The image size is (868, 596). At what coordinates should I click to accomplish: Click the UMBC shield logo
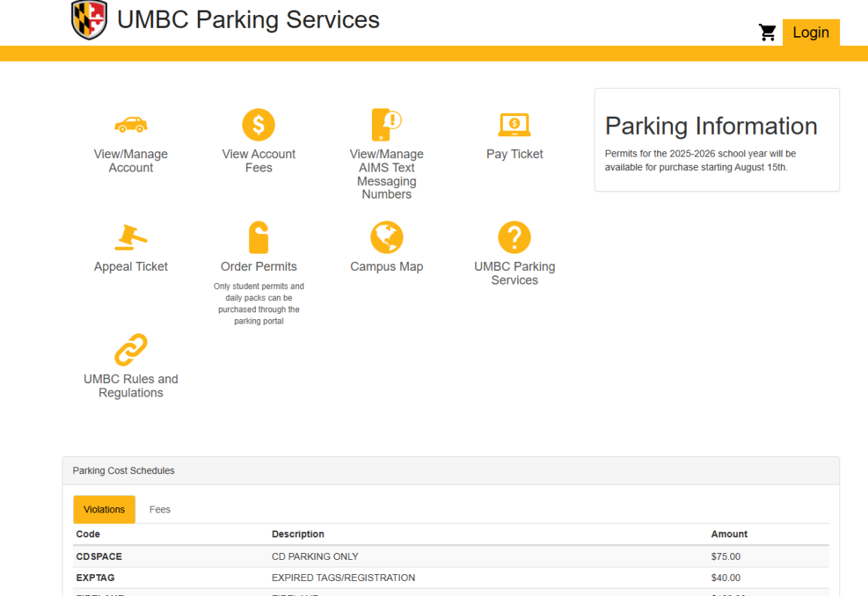[x=89, y=20]
